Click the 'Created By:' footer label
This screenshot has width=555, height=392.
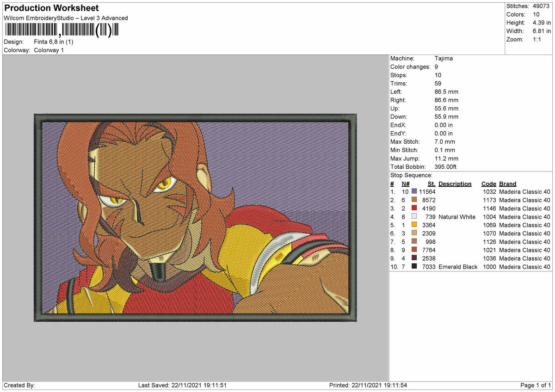19,385
